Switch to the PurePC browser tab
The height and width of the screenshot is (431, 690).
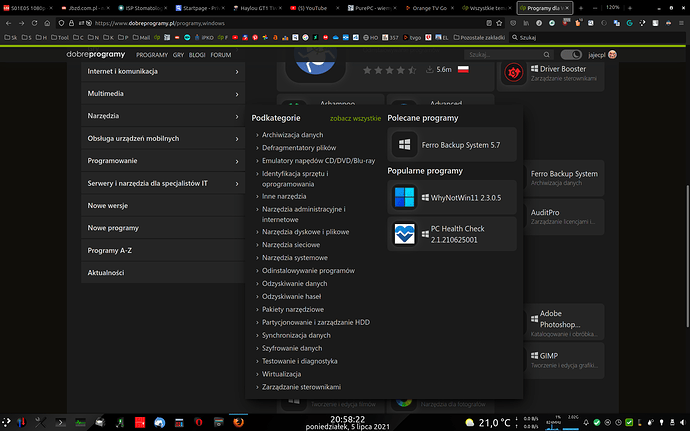[370, 8]
